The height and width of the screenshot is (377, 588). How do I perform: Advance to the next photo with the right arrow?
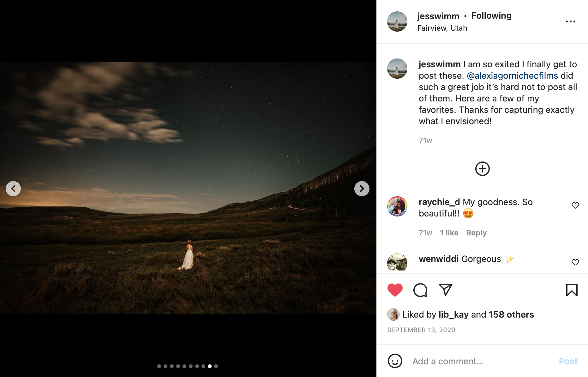tap(362, 189)
